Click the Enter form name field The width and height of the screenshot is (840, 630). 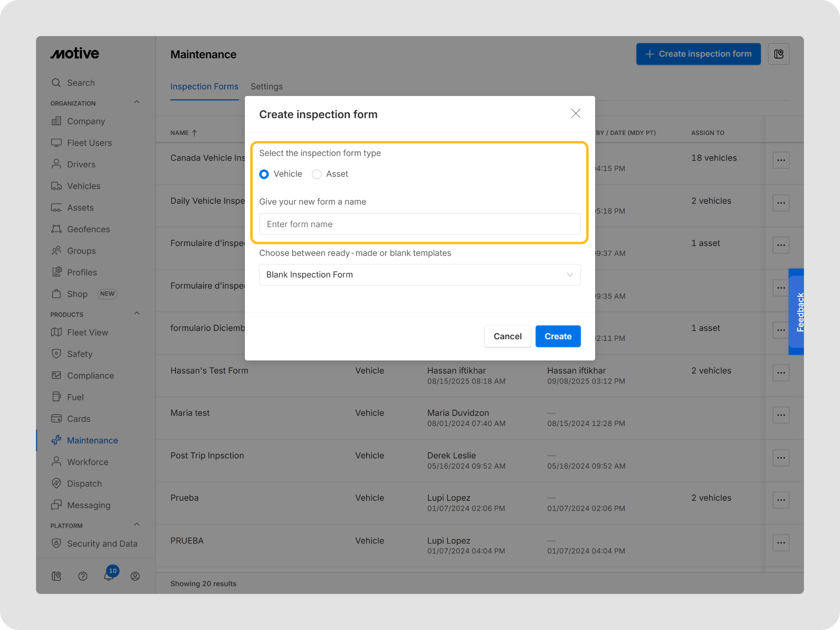(x=420, y=224)
